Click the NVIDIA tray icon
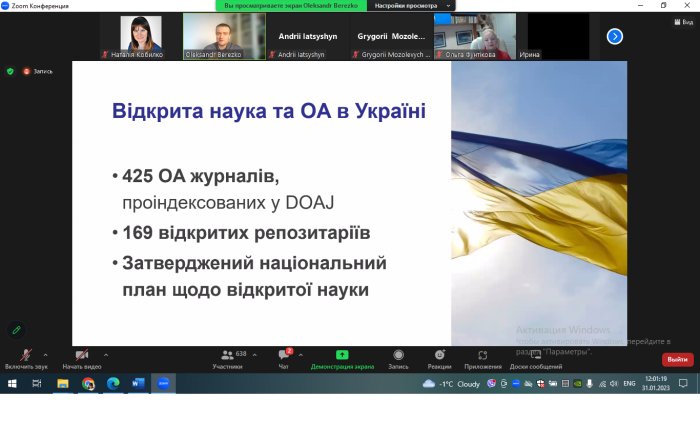The height and width of the screenshot is (442, 700). 577,384
